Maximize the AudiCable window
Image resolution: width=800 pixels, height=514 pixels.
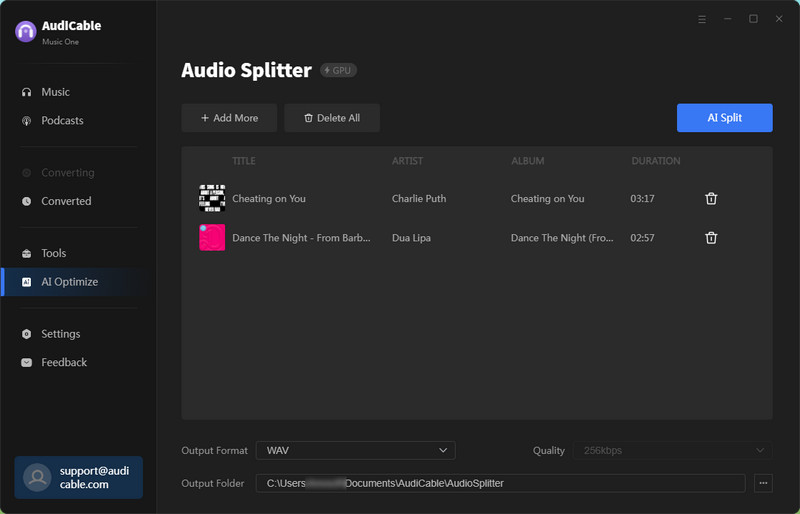point(753,19)
